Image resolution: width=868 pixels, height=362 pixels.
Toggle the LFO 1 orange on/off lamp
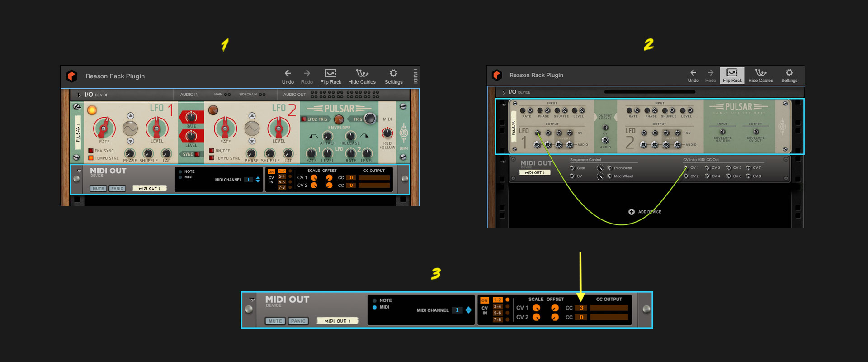(x=92, y=110)
